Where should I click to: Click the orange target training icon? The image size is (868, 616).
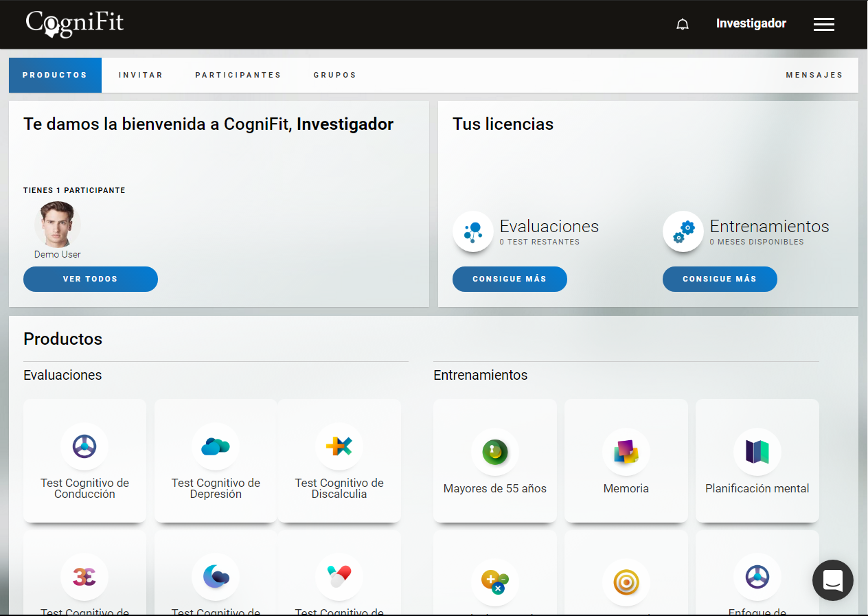626,582
